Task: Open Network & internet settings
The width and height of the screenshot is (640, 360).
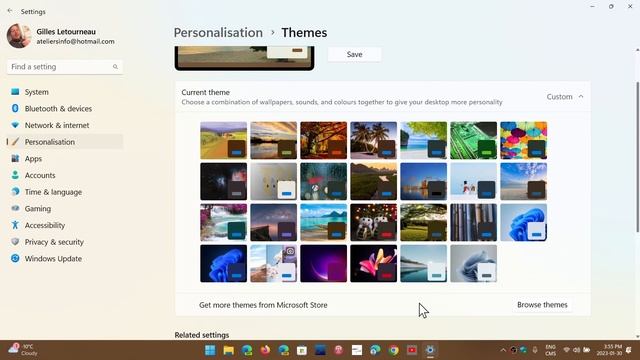Action: pos(65,125)
